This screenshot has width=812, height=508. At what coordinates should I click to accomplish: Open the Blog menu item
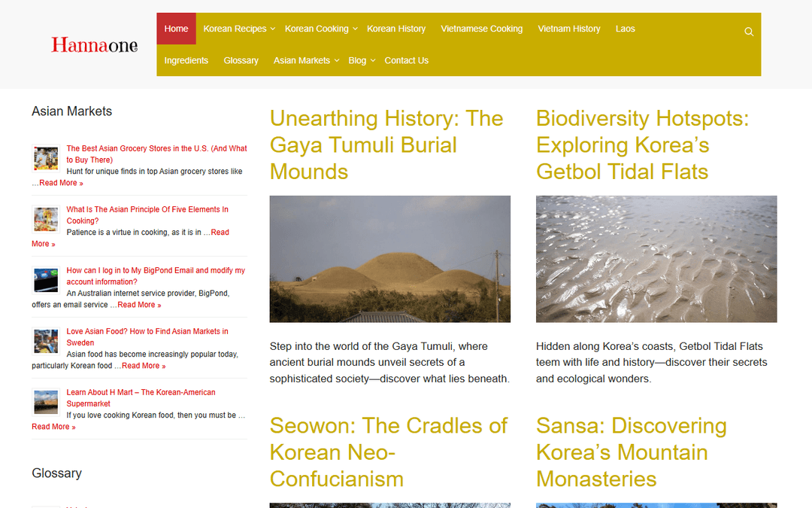tap(357, 60)
